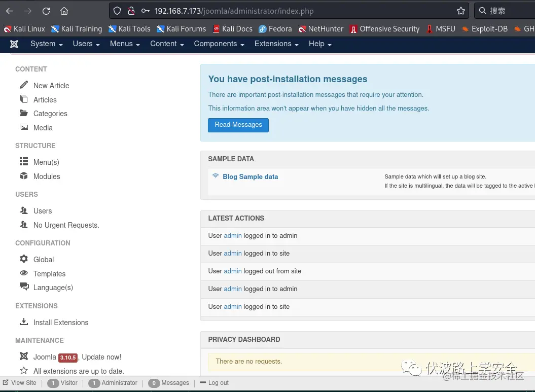Open the Kali Training bookmark
The height and width of the screenshot is (392, 535).
tap(77, 29)
